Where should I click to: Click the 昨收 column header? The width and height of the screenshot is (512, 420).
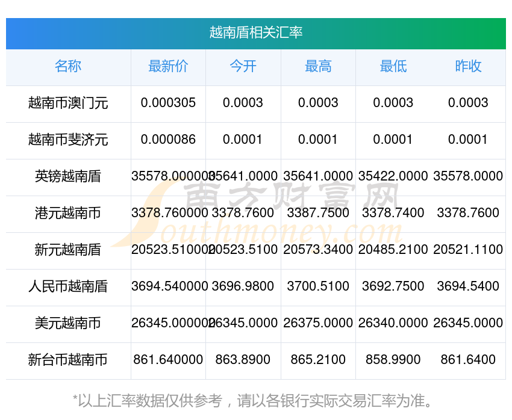click(x=468, y=66)
